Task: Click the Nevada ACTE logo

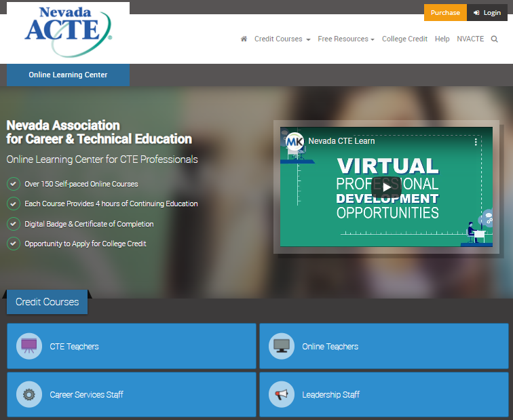Action: (x=68, y=31)
